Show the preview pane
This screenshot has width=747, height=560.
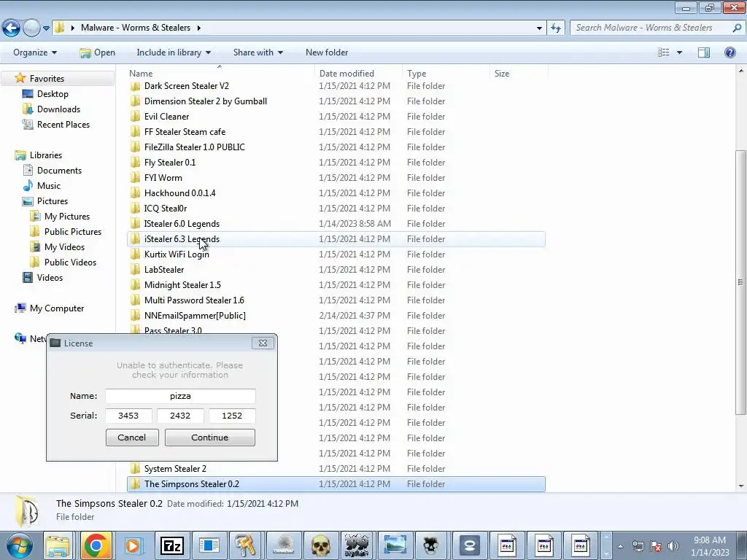point(704,52)
